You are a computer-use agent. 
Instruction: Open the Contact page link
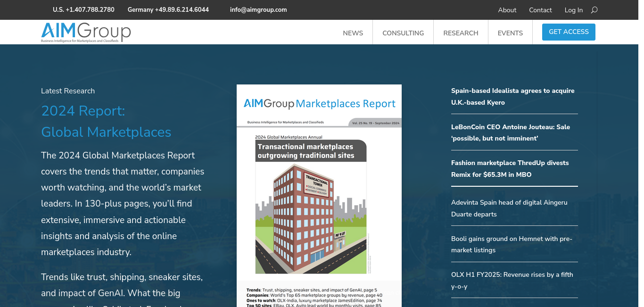(x=540, y=10)
